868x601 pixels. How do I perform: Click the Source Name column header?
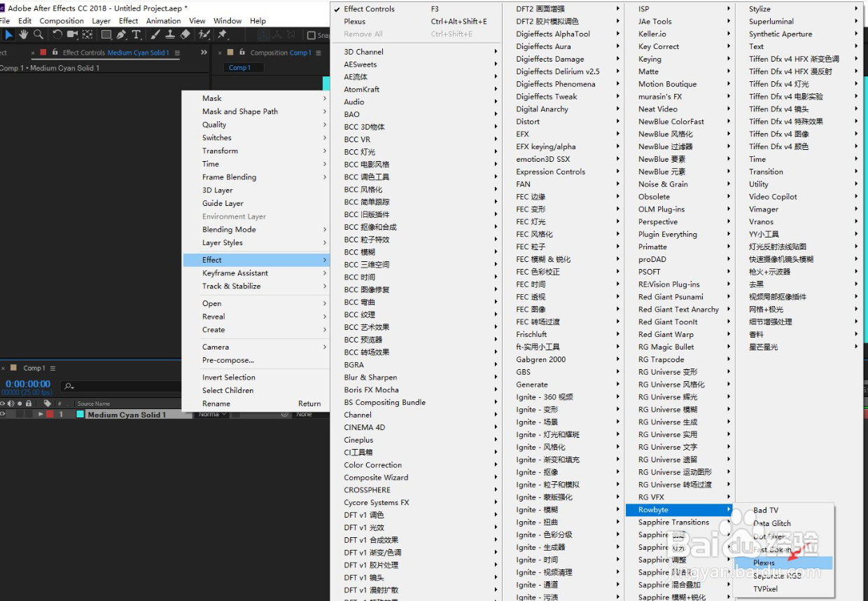coord(93,403)
